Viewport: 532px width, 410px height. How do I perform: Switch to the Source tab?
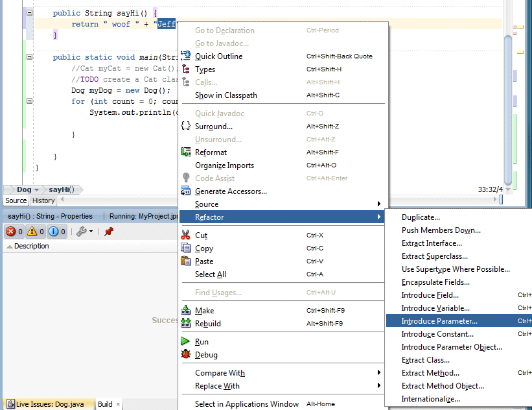coord(16,200)
